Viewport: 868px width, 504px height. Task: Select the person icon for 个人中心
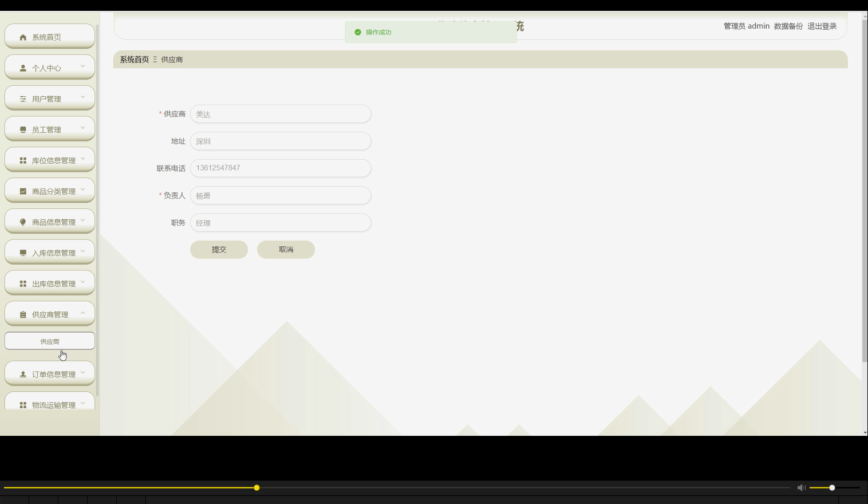pos(22,67)
